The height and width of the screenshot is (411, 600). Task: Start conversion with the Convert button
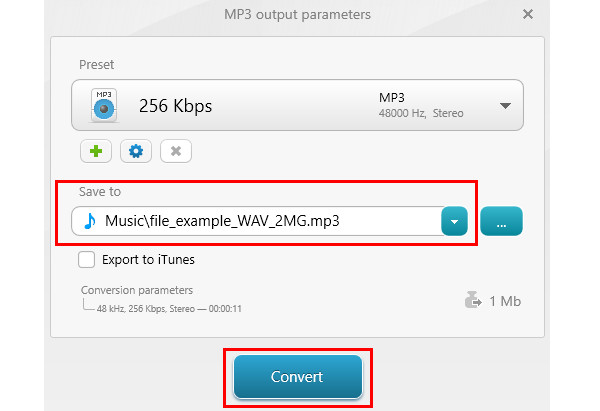point(298,377)
